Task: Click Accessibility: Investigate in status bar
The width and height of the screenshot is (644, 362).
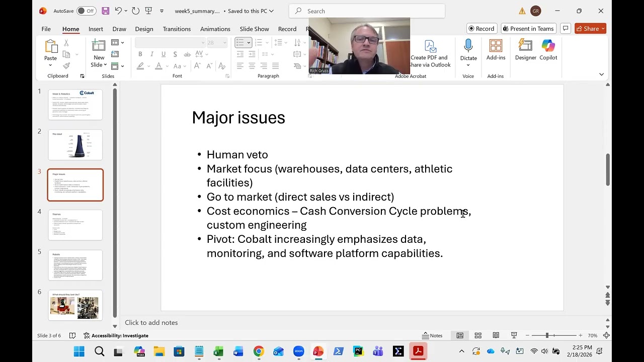Action: [116, 335]
